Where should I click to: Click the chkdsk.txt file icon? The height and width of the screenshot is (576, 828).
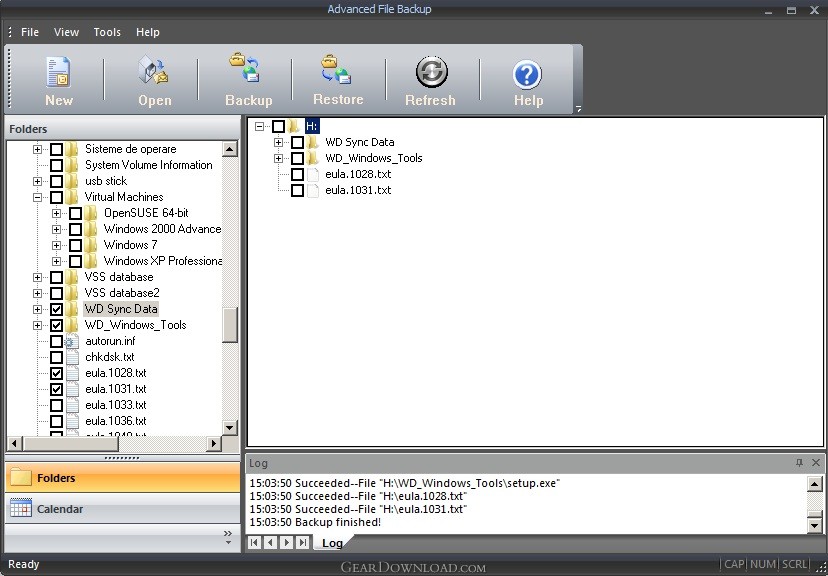point(72,357)
